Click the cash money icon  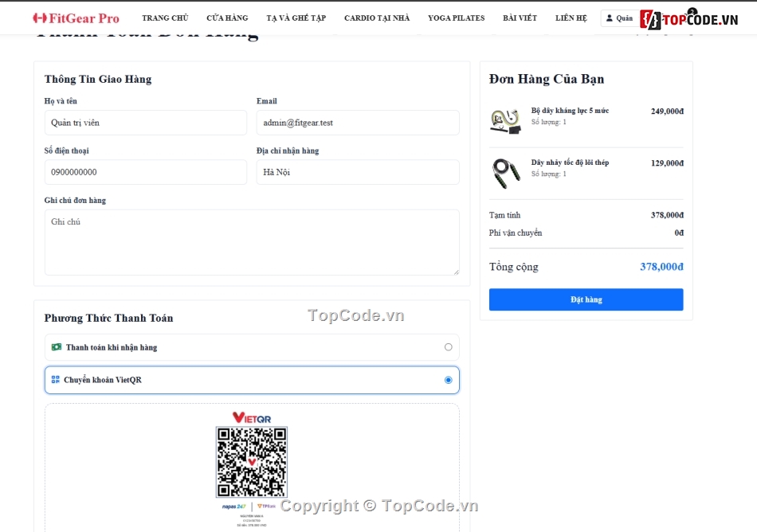coord(57,346)
